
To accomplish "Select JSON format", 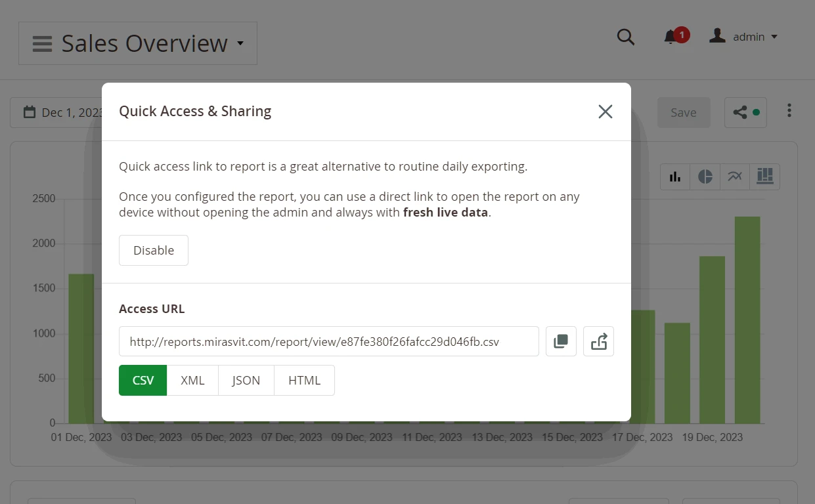I will pos(246,381).
